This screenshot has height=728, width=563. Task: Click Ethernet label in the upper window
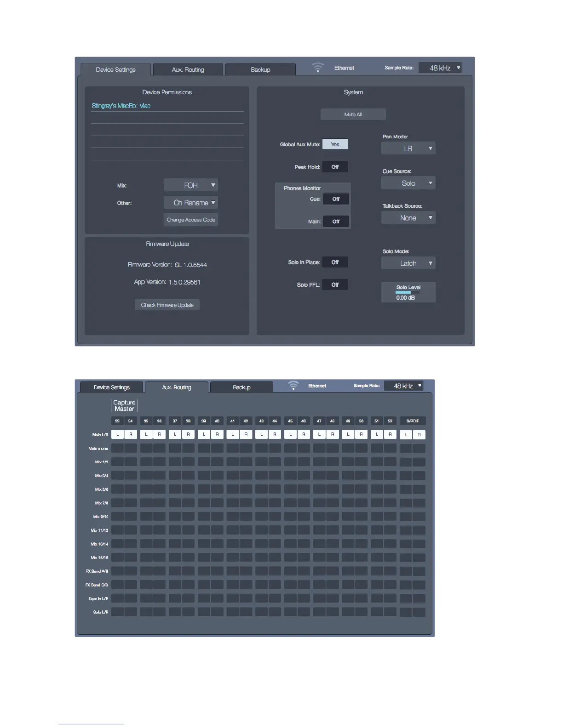(x=344, y=68)
